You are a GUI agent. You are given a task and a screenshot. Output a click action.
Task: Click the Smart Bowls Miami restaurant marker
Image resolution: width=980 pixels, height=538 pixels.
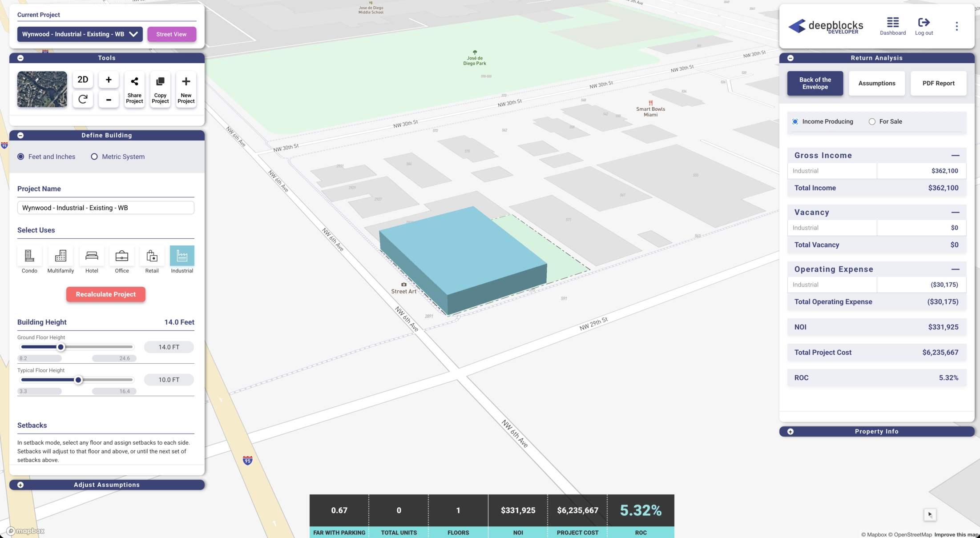tap(650, 103)
